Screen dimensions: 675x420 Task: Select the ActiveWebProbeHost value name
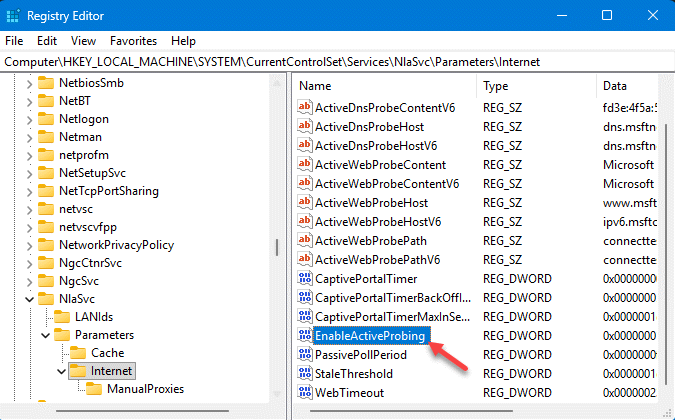coord(371,203)
